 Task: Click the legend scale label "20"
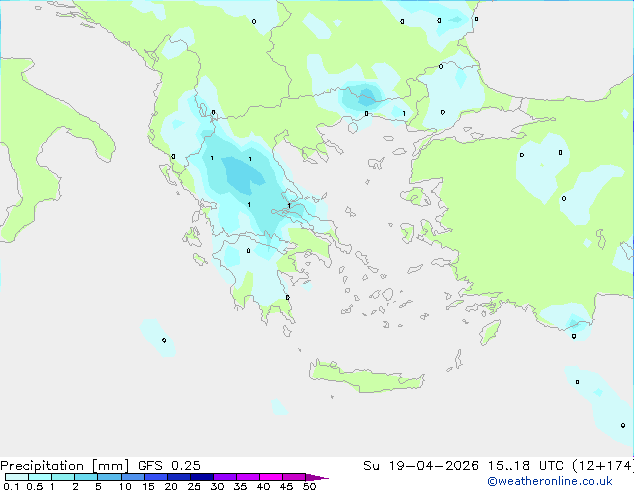171,486
